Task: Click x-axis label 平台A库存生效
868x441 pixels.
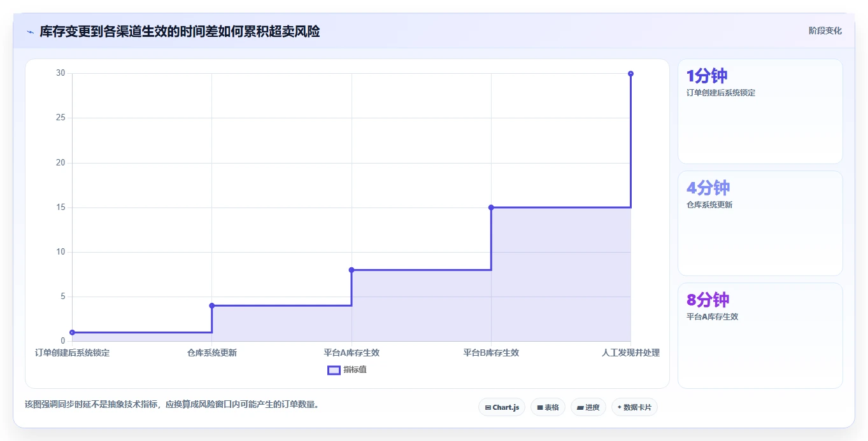Action: tap(352, 353)
